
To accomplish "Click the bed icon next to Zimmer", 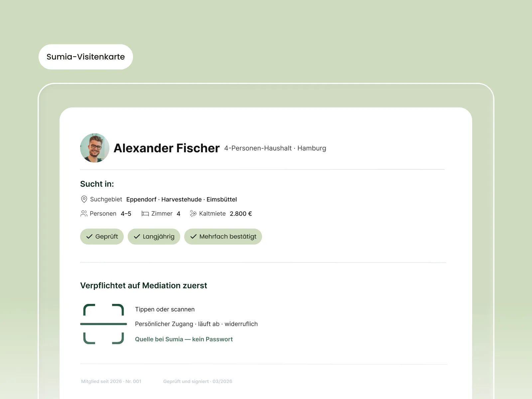I will [x=145, y=213].
